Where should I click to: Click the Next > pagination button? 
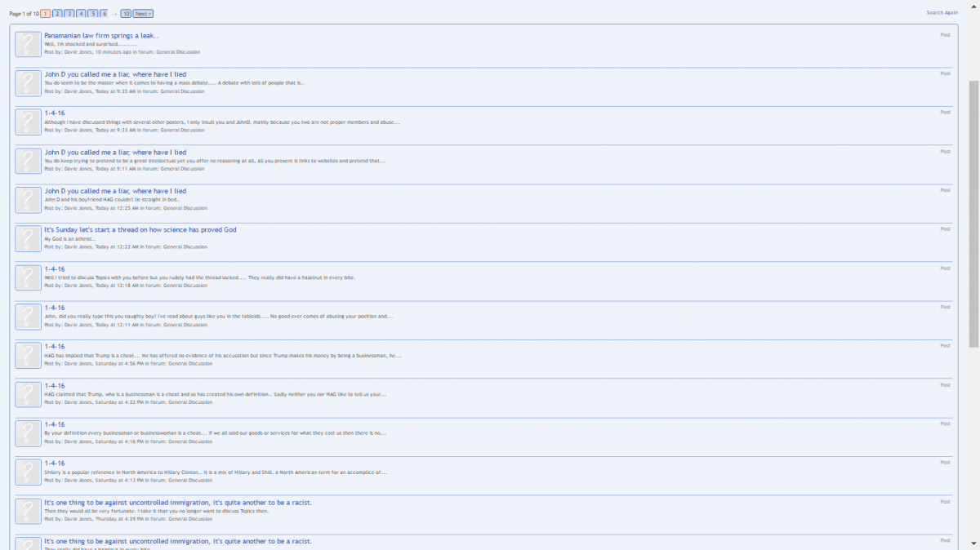[143, 14]
